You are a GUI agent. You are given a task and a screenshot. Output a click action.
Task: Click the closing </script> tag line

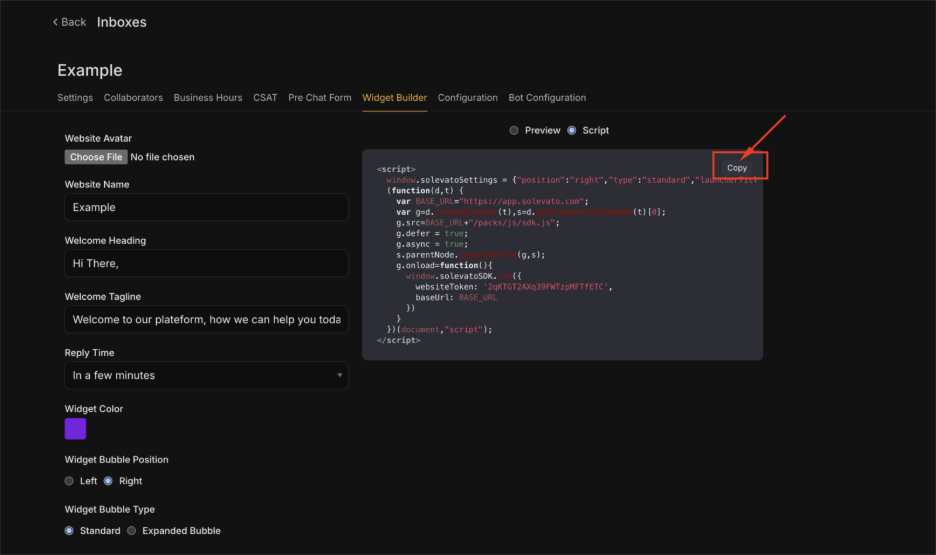pos(399,340)
